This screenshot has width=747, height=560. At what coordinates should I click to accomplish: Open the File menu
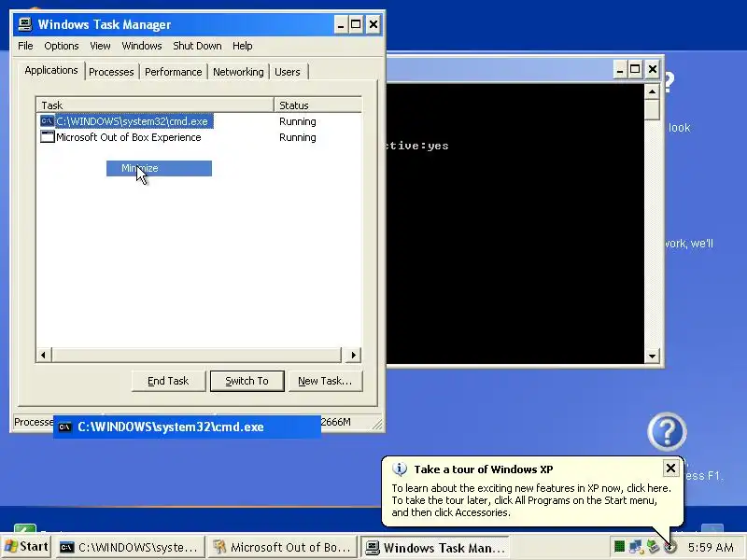click(25, 46)
